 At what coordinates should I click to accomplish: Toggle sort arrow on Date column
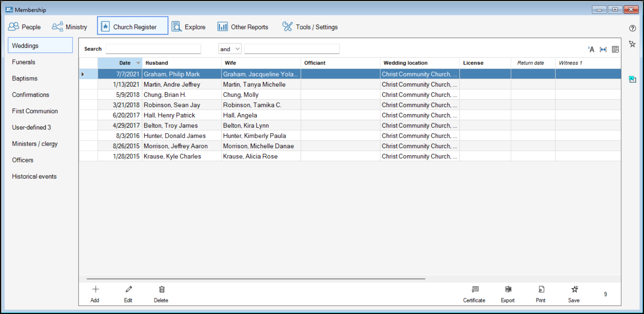coord(138,63)
